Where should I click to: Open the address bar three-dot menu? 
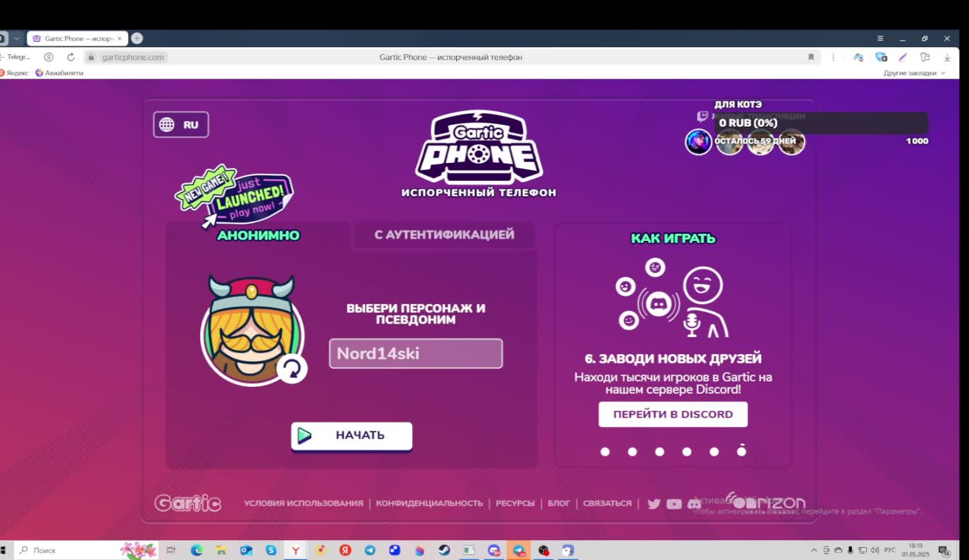click(834, 57)
